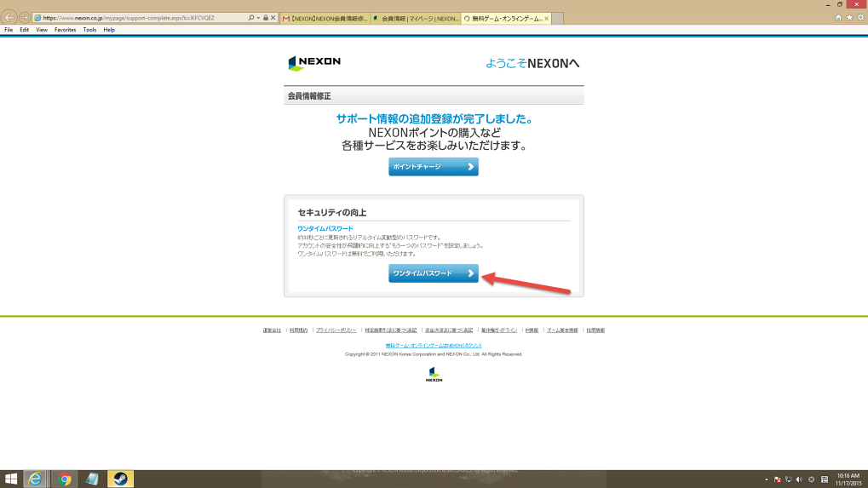868x488 pixels.
Task: Open the IE Tools gear icon
Action: point(859,17)
